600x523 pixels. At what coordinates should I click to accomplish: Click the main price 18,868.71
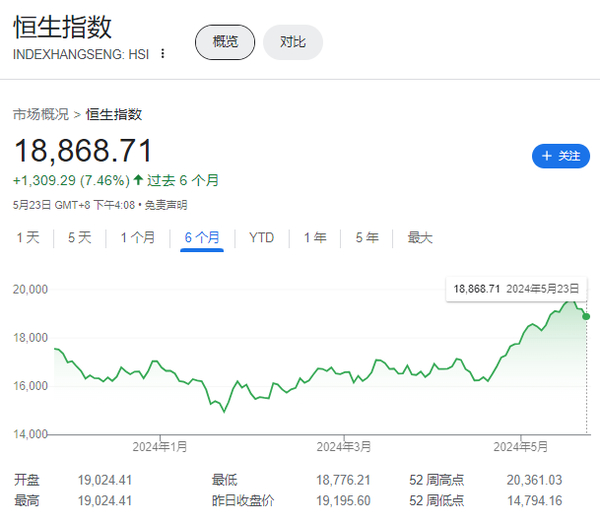83,151
